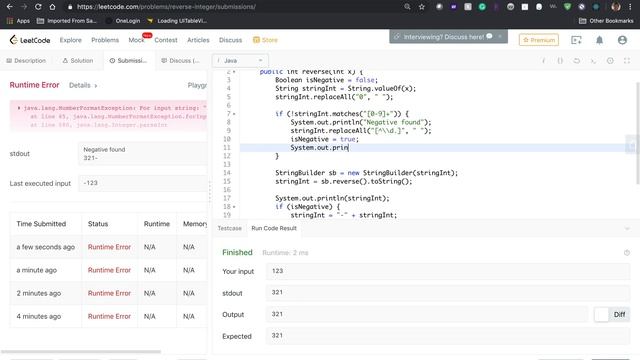Open the Discuss tab of the problem
640x360 pixels.
point(180,60)
